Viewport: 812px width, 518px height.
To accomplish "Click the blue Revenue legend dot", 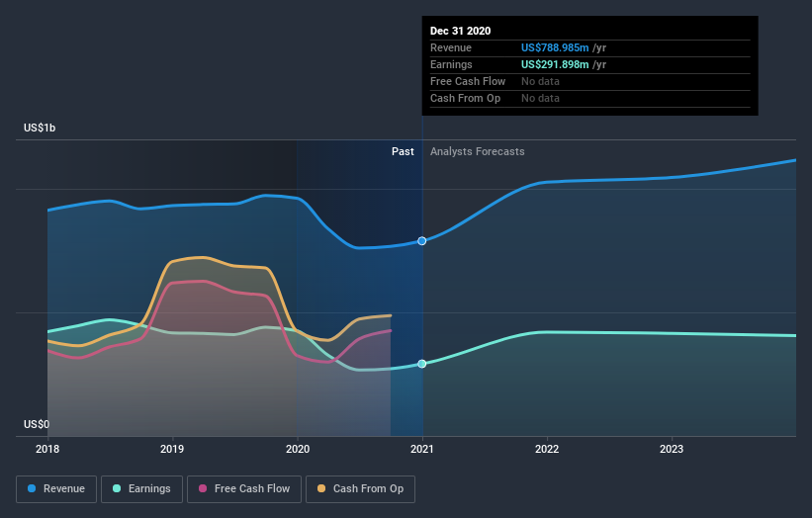I will [x=32, y=488].
